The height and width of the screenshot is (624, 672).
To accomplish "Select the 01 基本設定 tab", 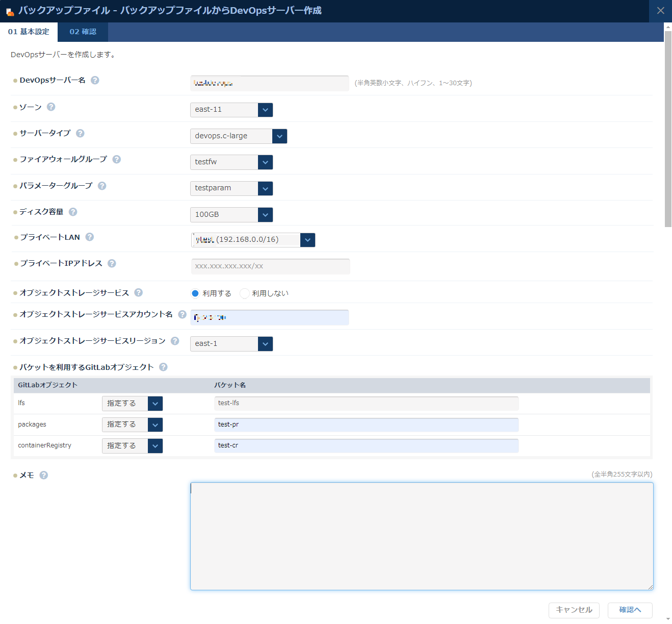I will click(x=29, y=31).
